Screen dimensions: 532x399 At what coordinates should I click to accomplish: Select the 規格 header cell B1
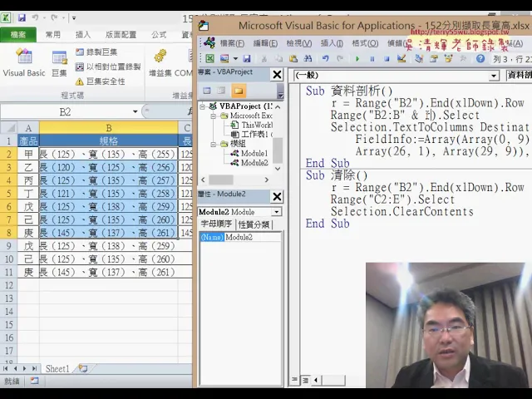click(109, 140)
